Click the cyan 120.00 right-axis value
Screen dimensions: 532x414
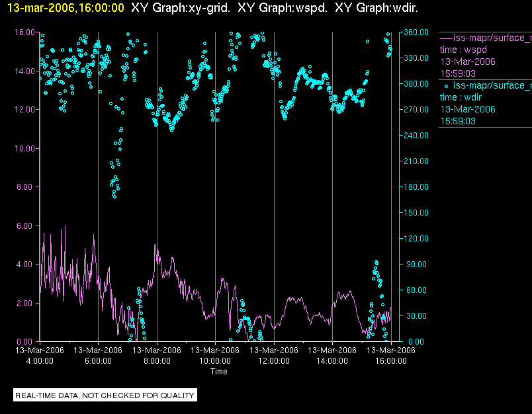coord(416,238)
